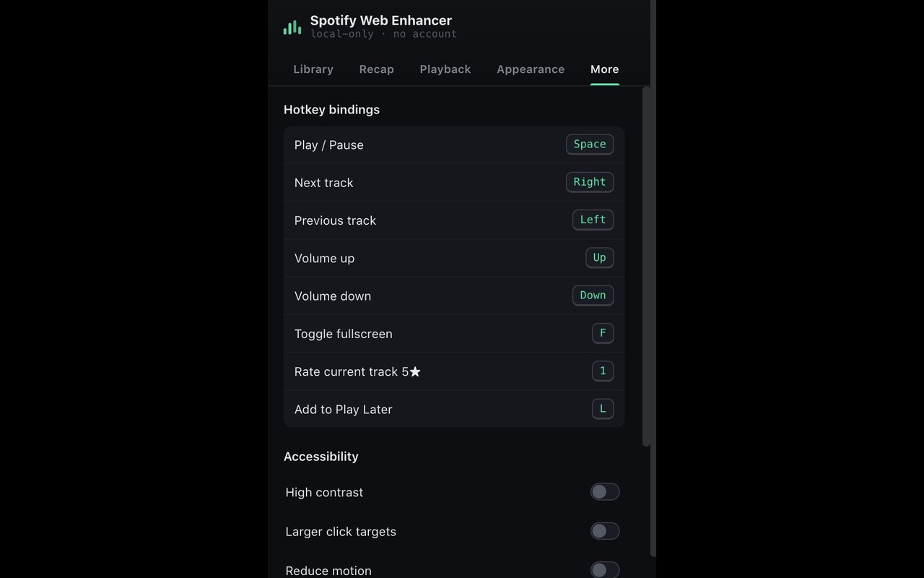924x578 pixels.
Task: Go to the Appearance tab
Action: pos(531,69)
